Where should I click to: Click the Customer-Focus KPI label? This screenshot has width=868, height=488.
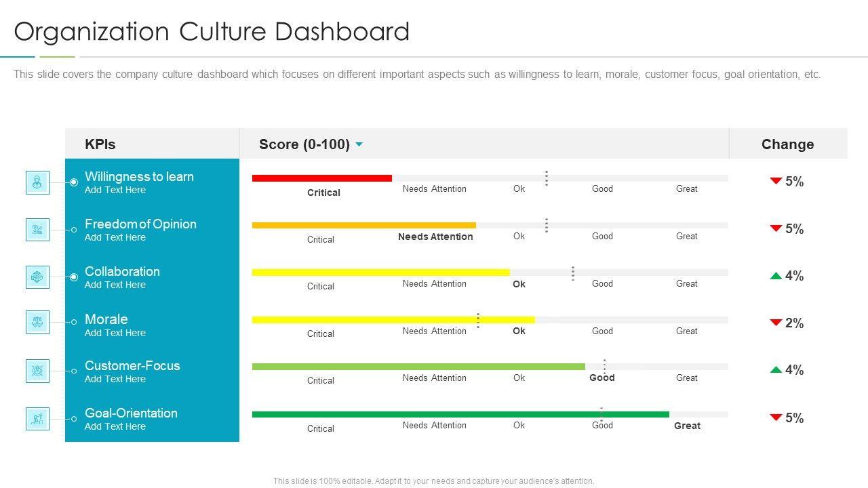coord(132,366)
